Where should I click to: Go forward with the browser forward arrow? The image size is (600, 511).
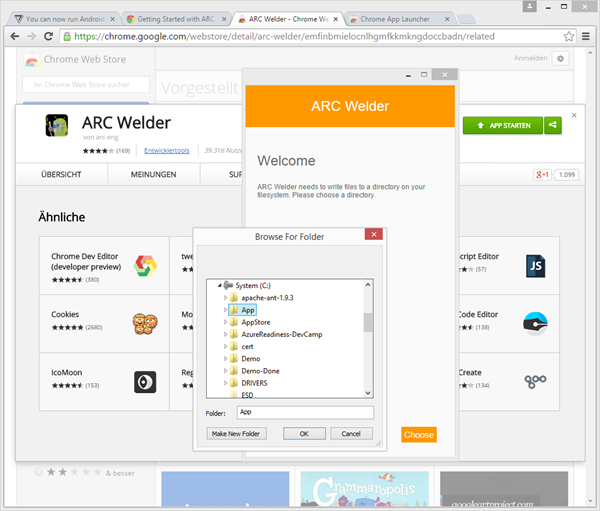[x=31, y=36]
